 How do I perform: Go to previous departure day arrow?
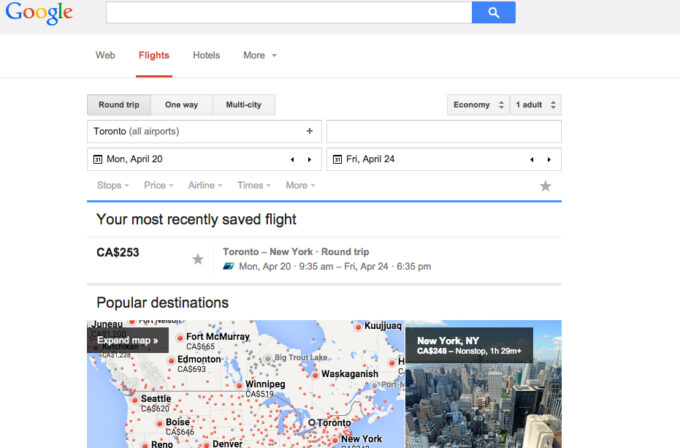point(292,160)
